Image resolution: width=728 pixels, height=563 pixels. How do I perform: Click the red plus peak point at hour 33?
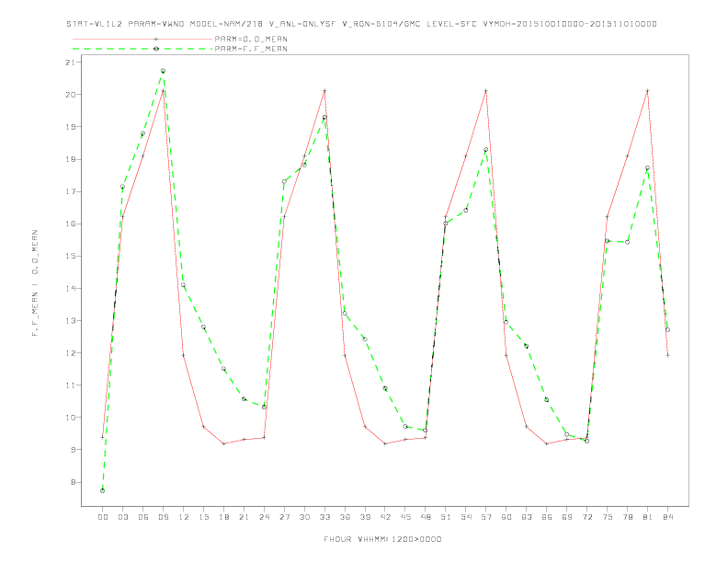click(324, 90)
